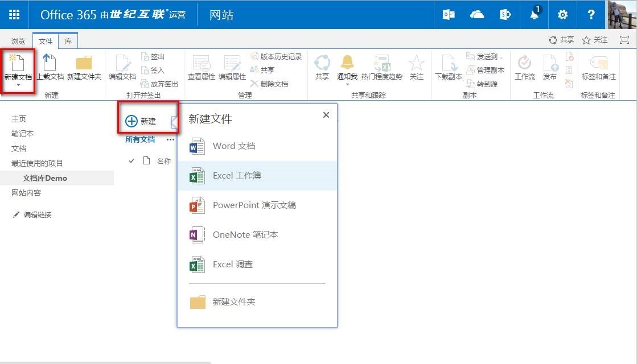This screenshot has width=637, height=364.
Task: Open OneDrive cloud icon
Action: click(477, 15)
